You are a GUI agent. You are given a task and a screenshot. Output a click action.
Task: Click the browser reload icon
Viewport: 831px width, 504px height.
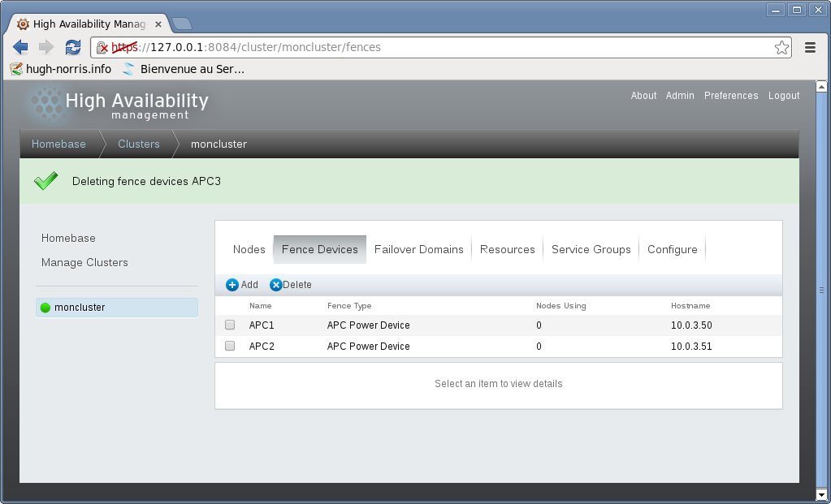(x=73, y=47)
